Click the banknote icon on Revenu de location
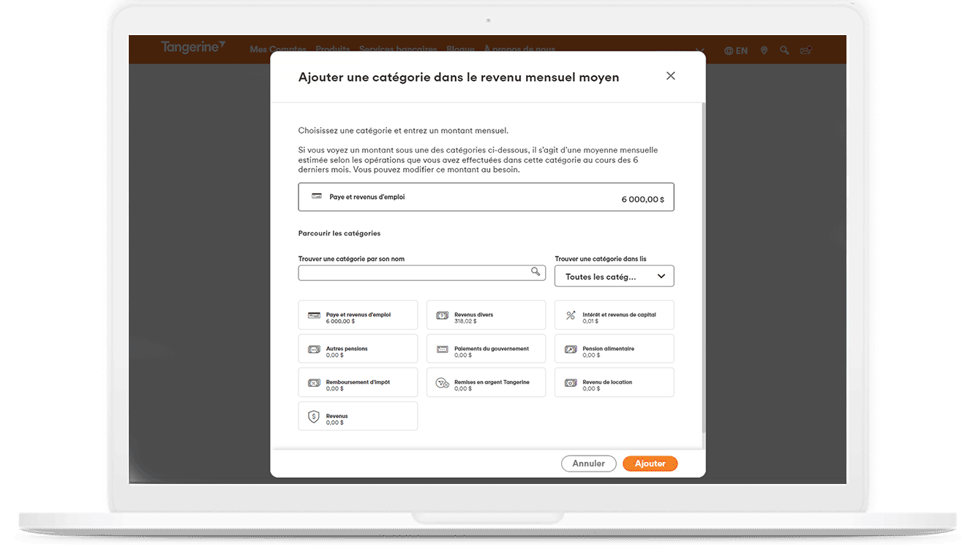 tap(571, 383)
